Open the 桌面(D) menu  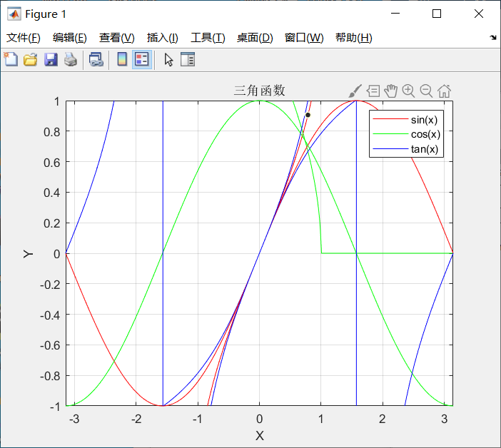coord(255,38)
